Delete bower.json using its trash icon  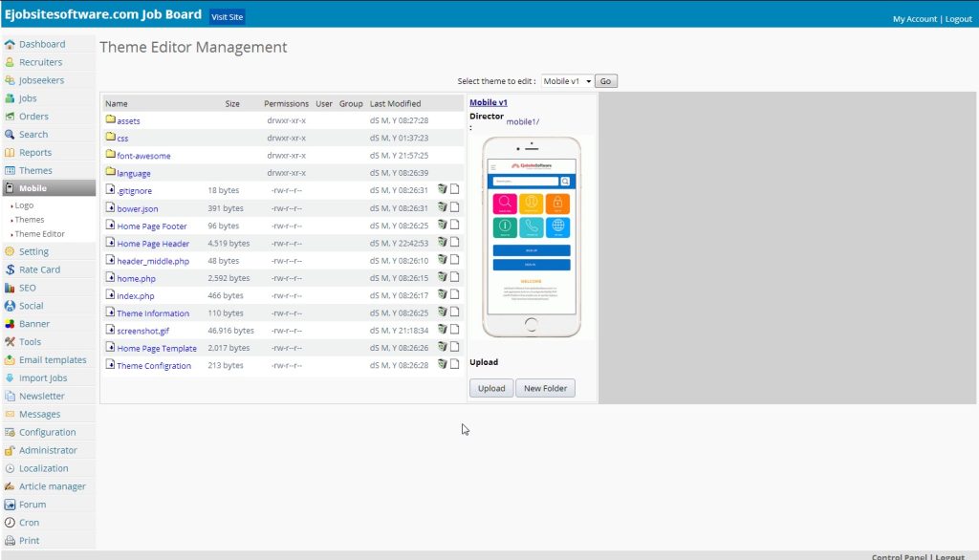[x=442, y=206]
